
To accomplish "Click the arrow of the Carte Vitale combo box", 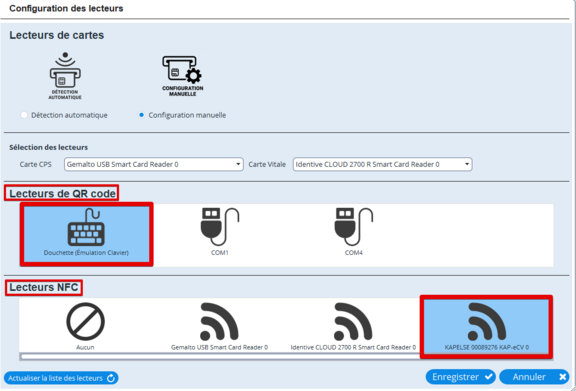I will click(x=467, y=164).
